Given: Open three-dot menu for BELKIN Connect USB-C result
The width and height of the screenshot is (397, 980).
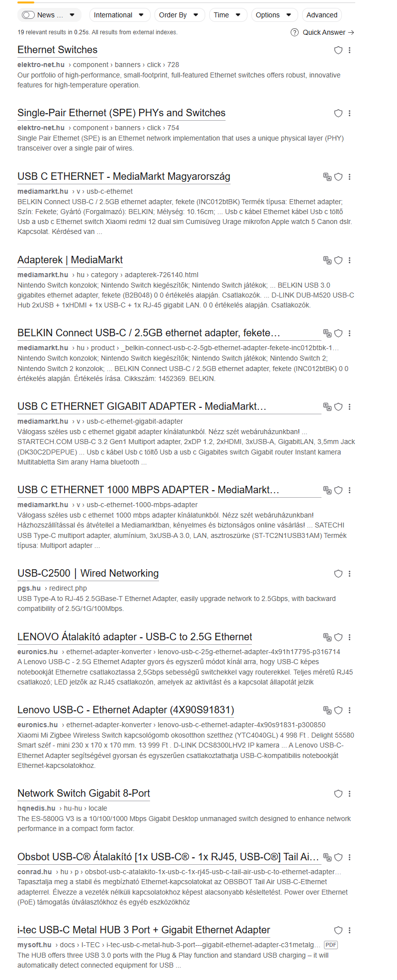Looking at the screenshot, I should (350, 333).
